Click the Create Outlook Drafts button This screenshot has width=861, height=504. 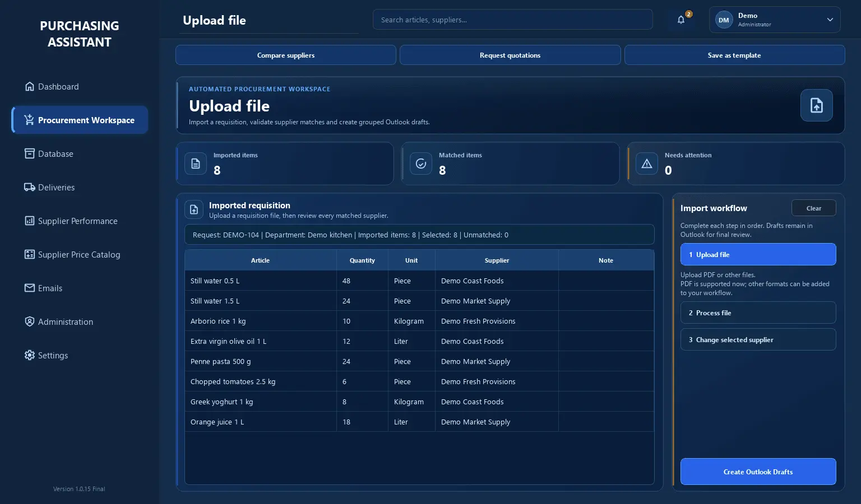(x=758, y=472)
